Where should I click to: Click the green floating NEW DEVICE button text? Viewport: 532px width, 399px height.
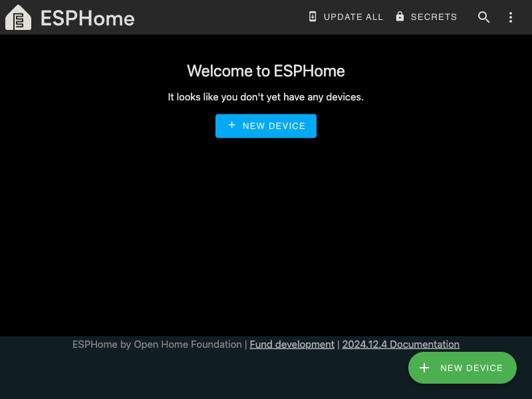(x=471, y=368)
